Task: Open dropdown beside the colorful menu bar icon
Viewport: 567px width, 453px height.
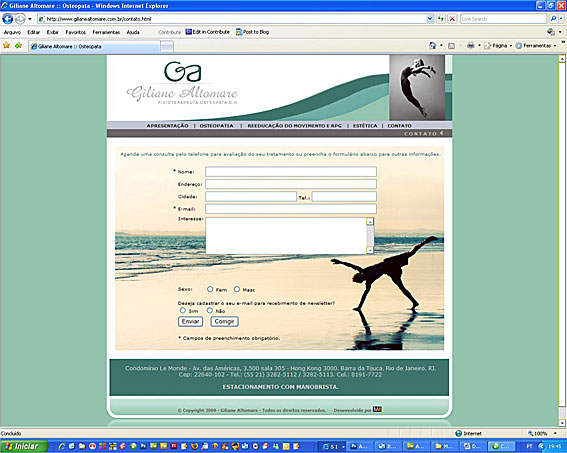Action: [560, 32]
